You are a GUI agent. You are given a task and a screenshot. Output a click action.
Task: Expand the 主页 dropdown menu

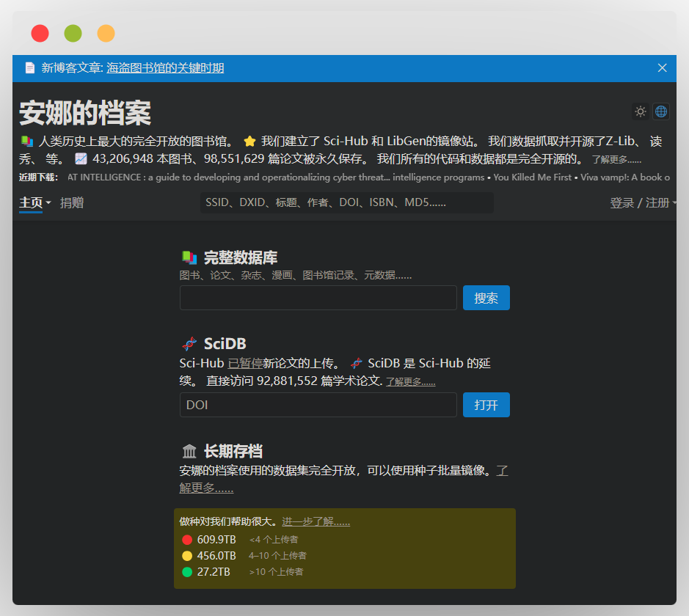34,202
